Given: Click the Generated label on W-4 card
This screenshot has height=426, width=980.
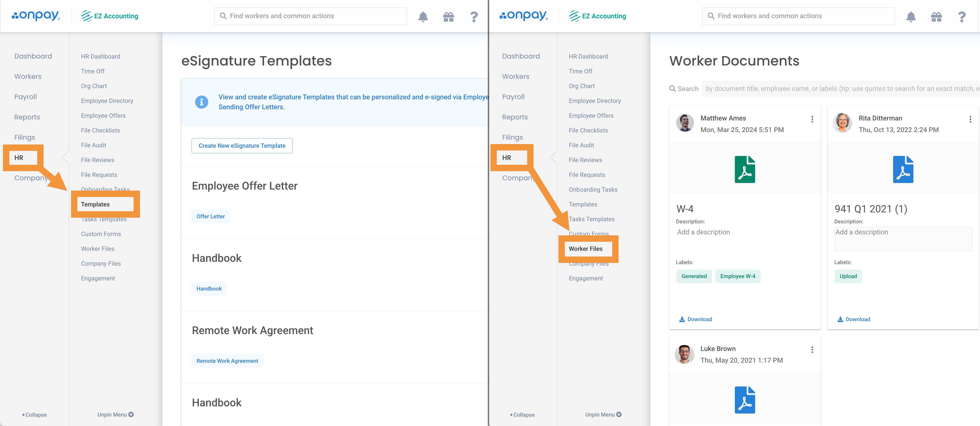Looking at the screenshot, I should [x=694, y=276].
